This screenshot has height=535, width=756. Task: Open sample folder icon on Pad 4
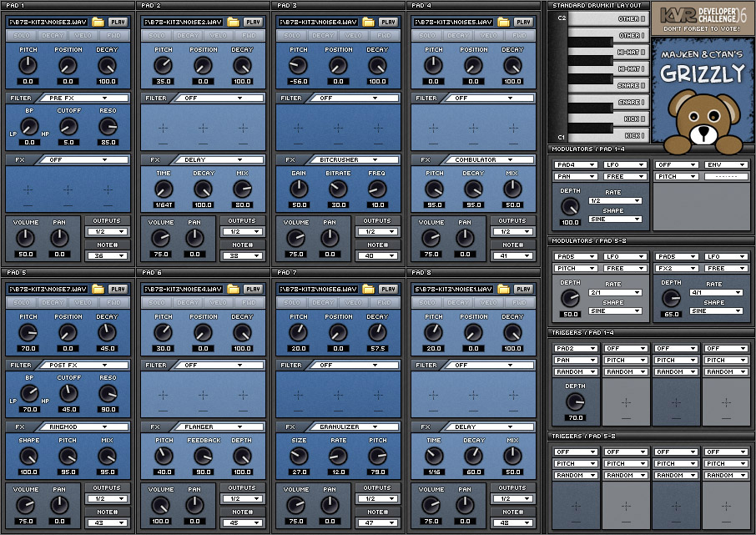pos(503,22)
